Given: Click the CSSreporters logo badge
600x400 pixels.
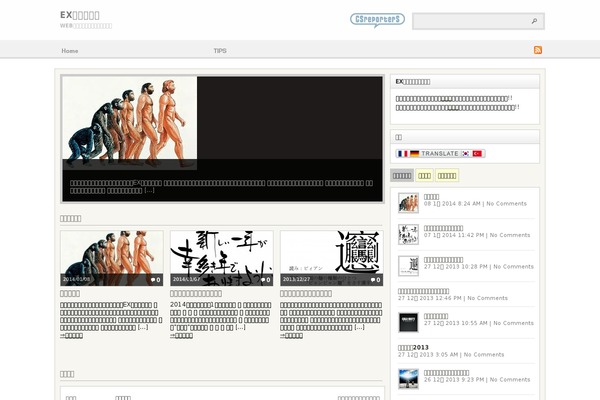Looking at the screenshot, I should click(x=377, y=20).
